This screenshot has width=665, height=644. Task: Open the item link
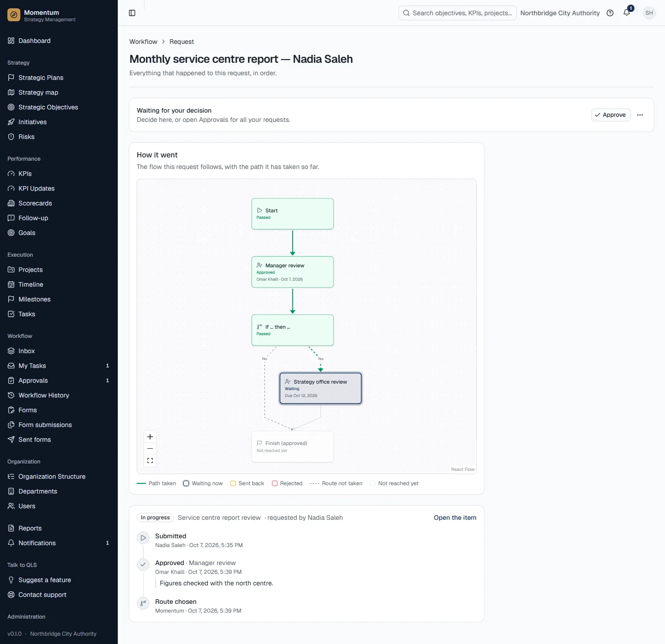tap(455, 518)
